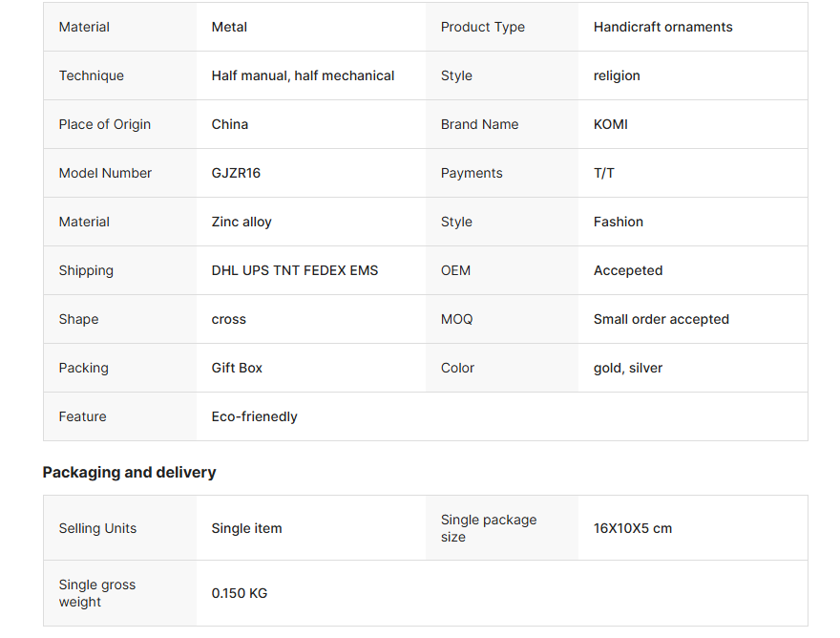Click the KOMI brand name value
Screen dimensions: 840x638
click(611, 124)
